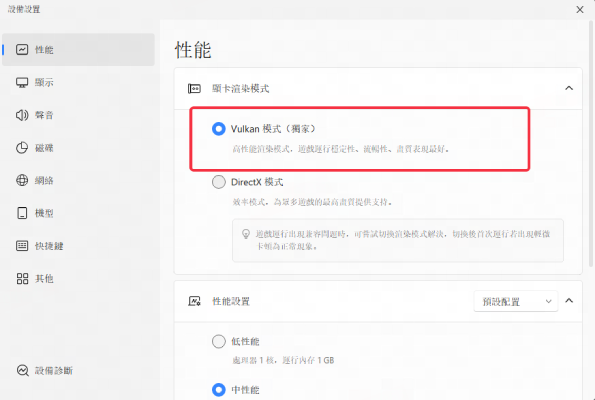
Task: Click the Vulkan 高性能渲染模式 description text
Action: pos(341,149)
